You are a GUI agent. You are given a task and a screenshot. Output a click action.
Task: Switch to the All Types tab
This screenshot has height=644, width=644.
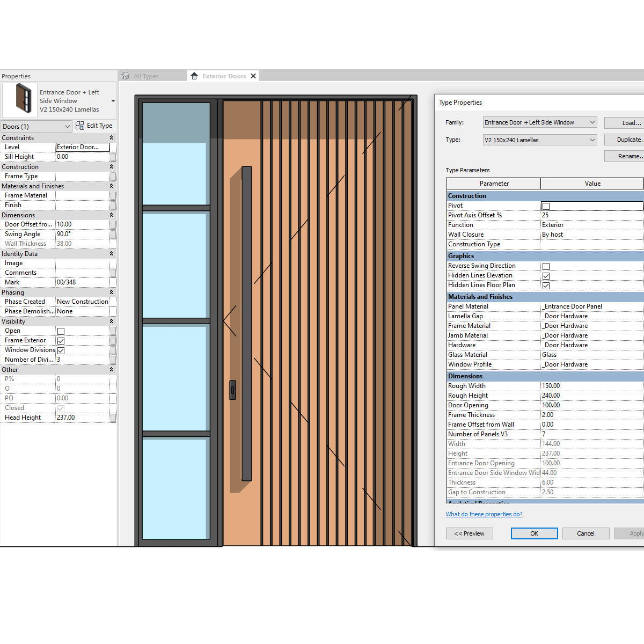(146, 76)
